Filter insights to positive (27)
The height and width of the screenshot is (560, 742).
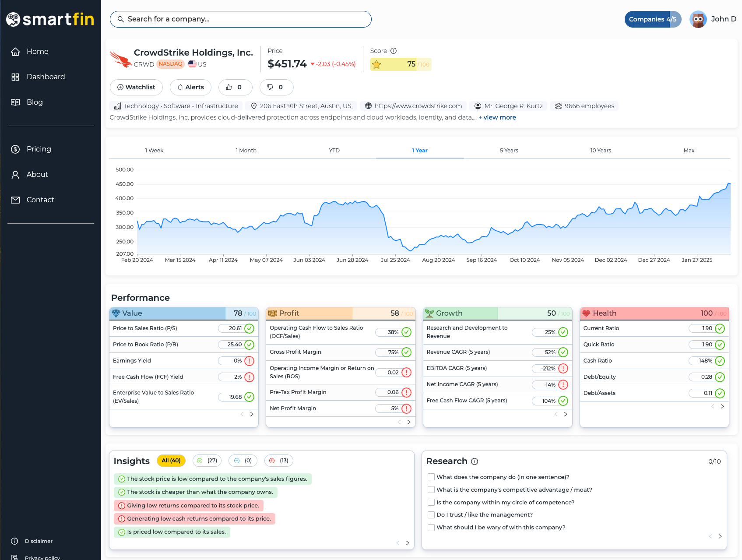pyautogui.click(x=207, y=461)
